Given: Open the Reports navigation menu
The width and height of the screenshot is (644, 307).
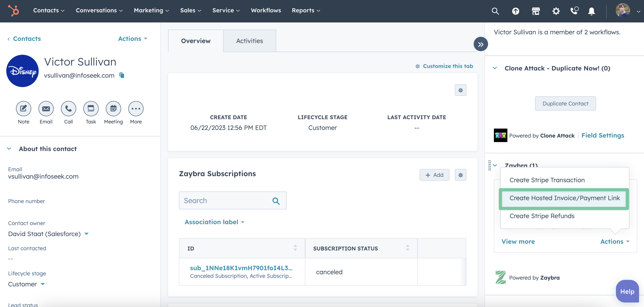Looking at the screenshot, I should (x=306, y=11).
